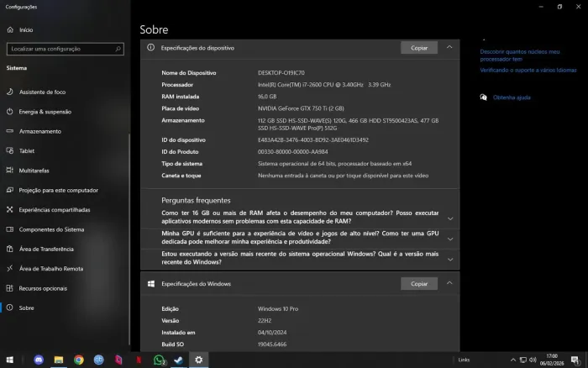Viewport: 588px width, 368px height.
Task: Collapse the Especificações do dispositivo section
Action: pos(449,47)
